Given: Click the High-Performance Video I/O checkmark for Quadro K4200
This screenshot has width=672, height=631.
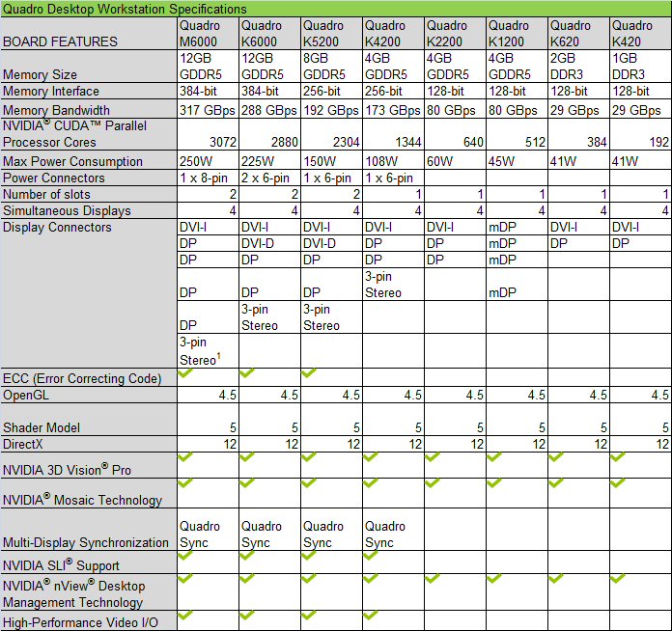Looking at the screenshot, I should [x=371, y=616].
